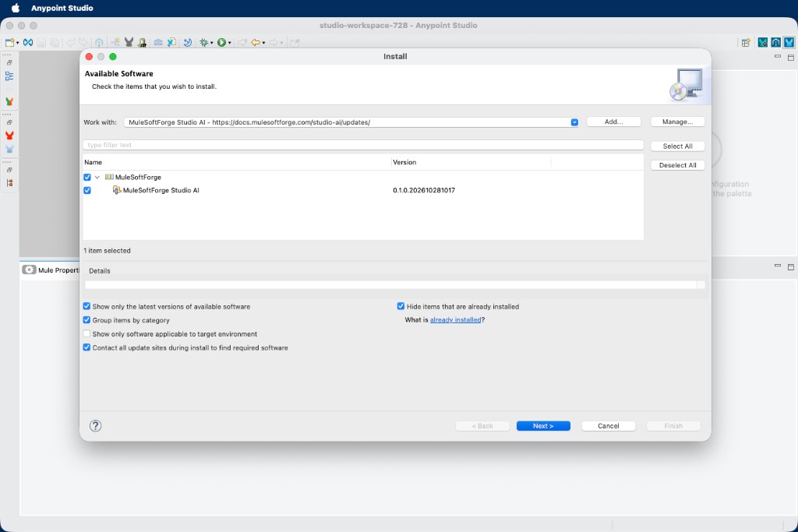Viewport: 798px width, 532px height.
Task: Click the light blue mule icon in left sidebar
Action: coord(9,149)
